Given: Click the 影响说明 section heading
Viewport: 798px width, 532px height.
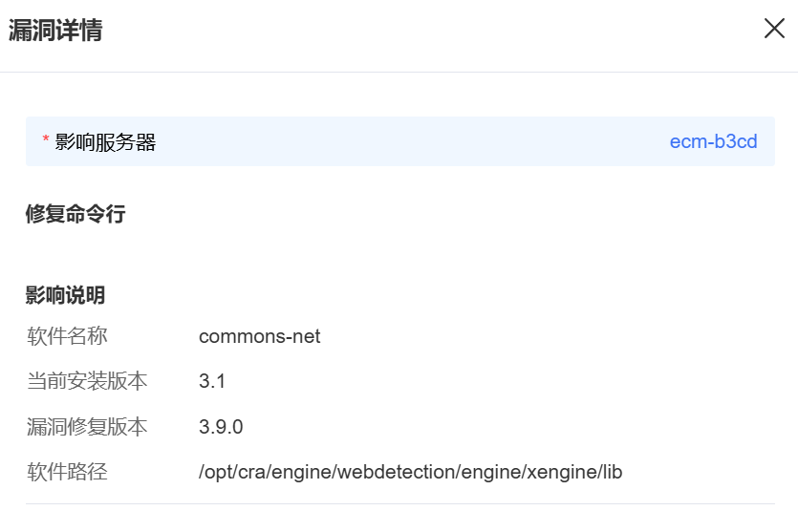Looking at the screenshot, I should pos(65,295).
